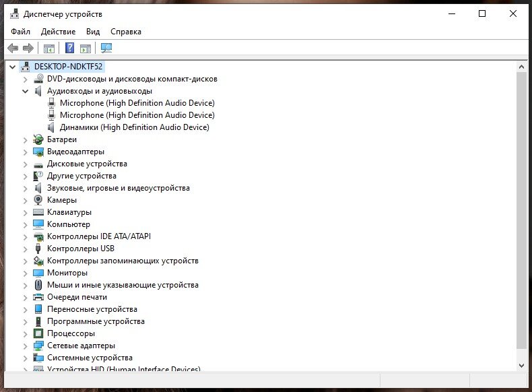Expand the Мониторы category chevron

click(x=25, y=273)
